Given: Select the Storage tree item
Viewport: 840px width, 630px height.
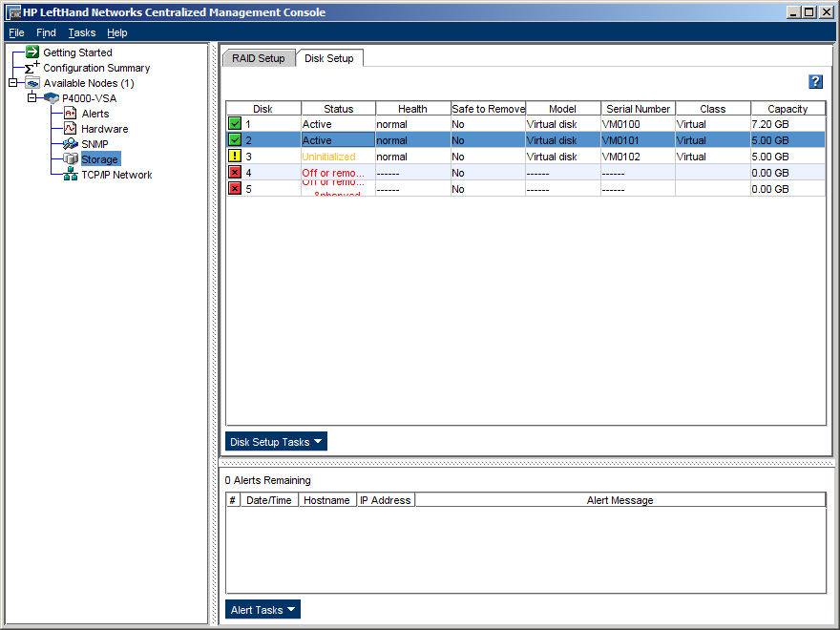Looking at the screenshot, I should point(100,159).
